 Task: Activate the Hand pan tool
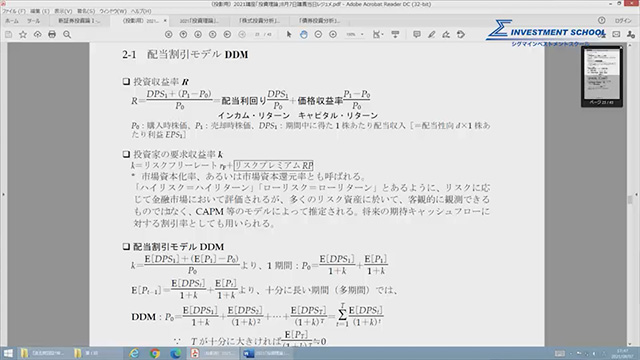[304, 35]
